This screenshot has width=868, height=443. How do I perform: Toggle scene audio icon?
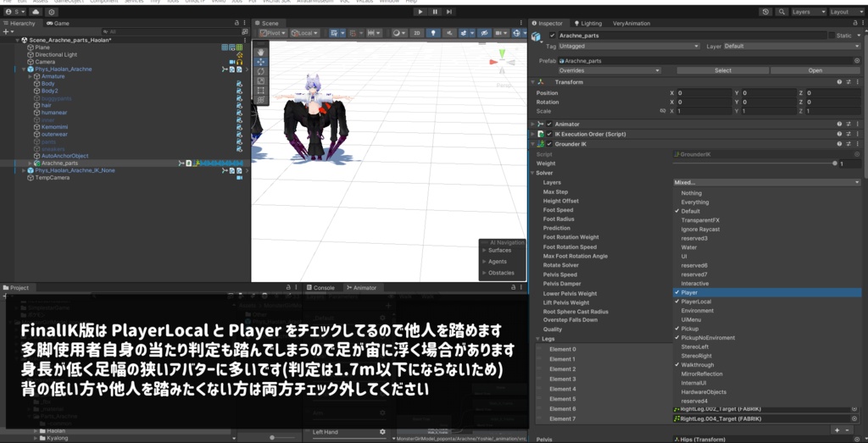click(x=449, y=33)
